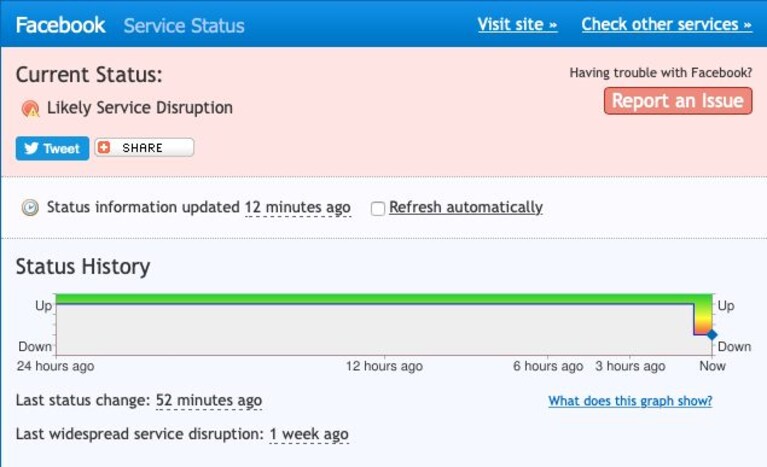Click the clock icon beside status updated
This screenshot has width=767, height=467.
[30, 207]
